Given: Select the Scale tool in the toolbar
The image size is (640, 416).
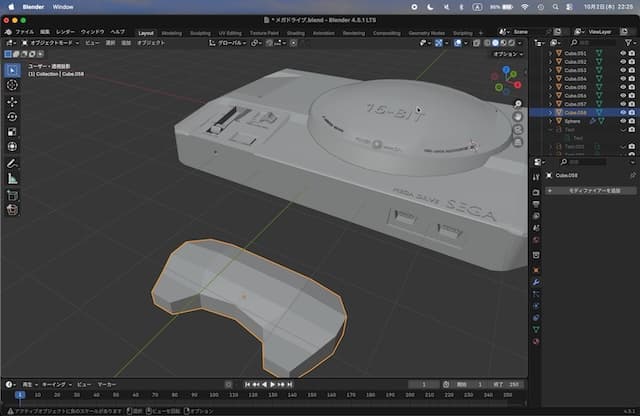Looking at the screenshot, I should click(x=12, y=132).
